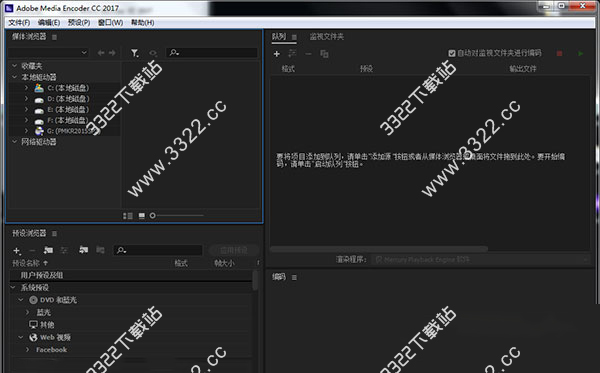Click the red stop queue button
600x373 pixels.
559,54
